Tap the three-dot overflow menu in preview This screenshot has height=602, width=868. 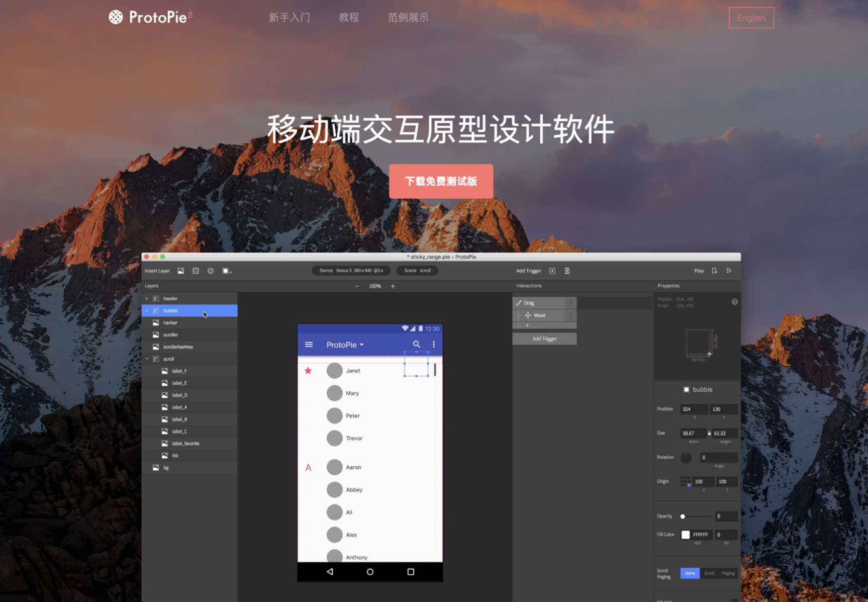[434, 345]
